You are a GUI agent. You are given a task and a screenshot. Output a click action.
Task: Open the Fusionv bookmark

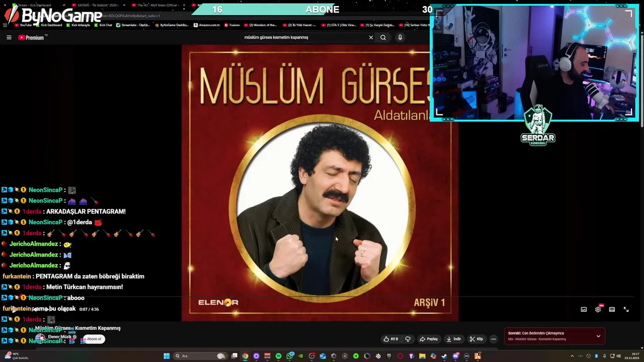point(232,25)
